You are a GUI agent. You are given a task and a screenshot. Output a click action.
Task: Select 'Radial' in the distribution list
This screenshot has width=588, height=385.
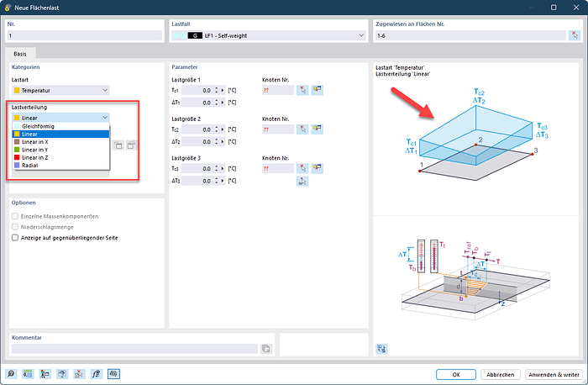click(60, 166)
